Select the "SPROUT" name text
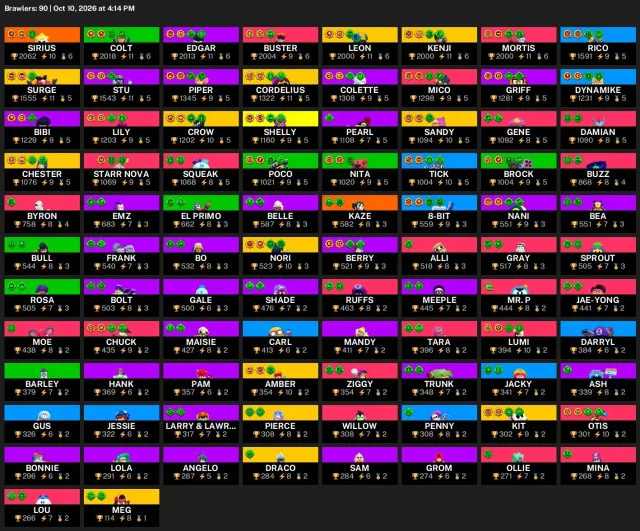 click(x=598, y=258)
